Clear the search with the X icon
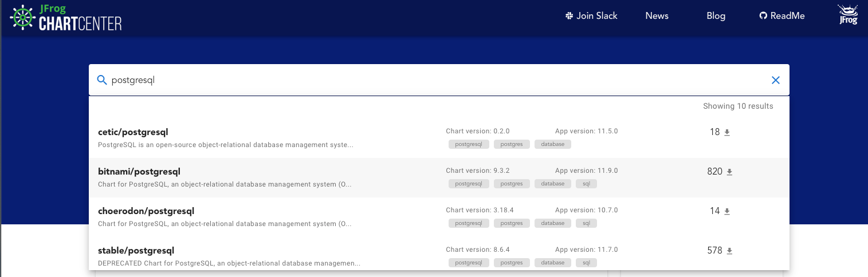This screenshot has width=868, height=277. pos(776,80)
